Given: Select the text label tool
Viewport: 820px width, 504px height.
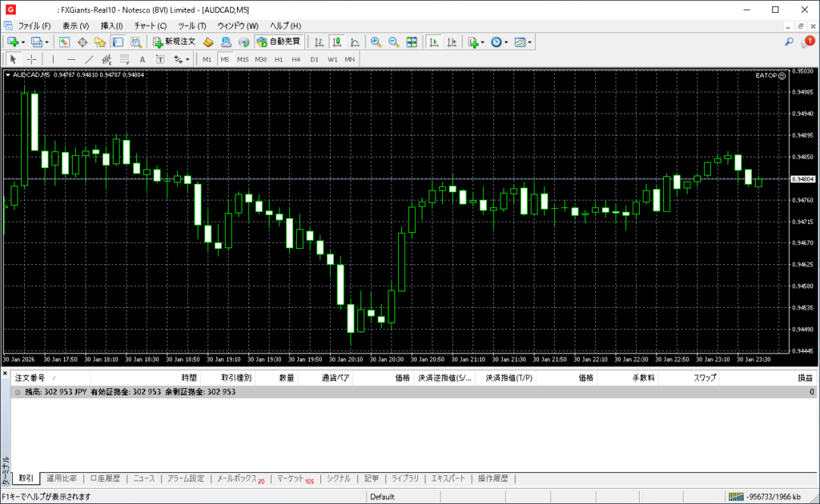Looking at the screenshot, I should [143, 59].
